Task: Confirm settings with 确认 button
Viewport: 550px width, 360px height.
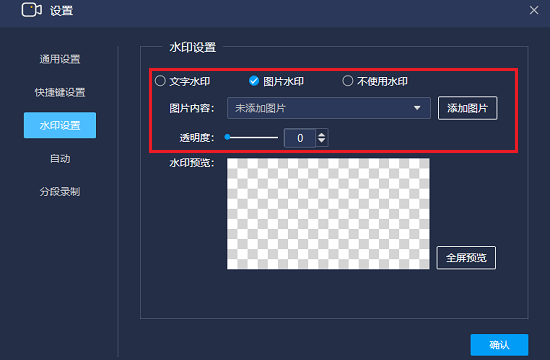Action: pos(499,345)
